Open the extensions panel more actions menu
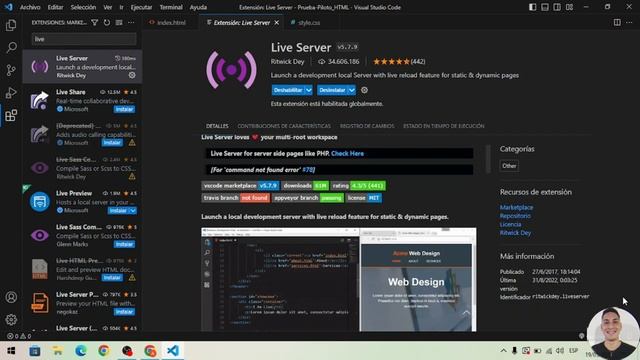 coord(131,22)
